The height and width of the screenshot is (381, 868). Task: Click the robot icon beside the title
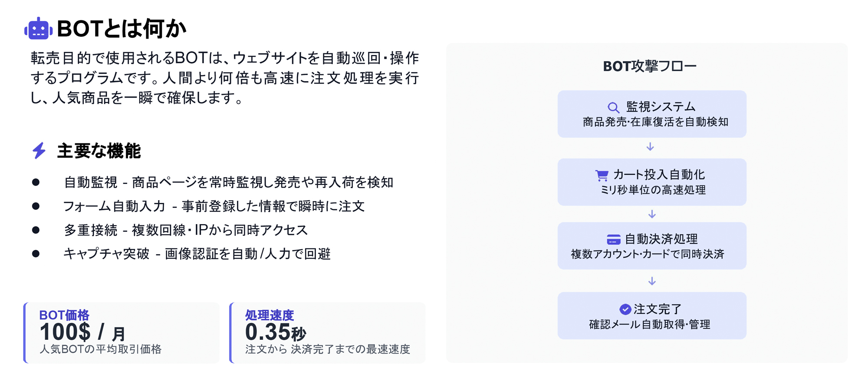click(x=38, y=29)
